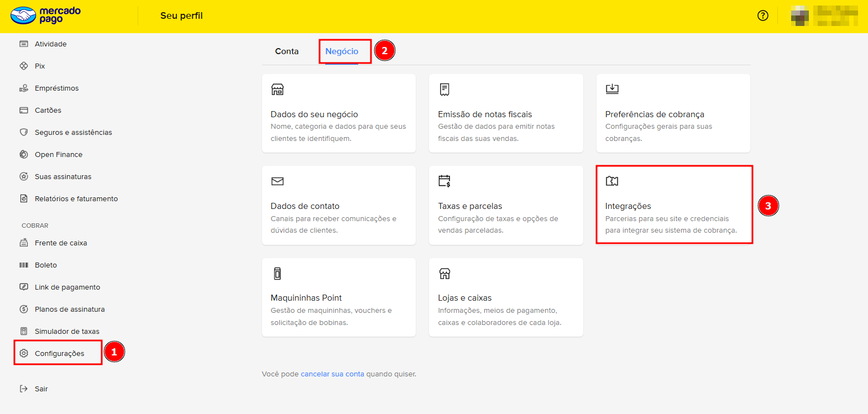Click the Sair logout icon
The height and width of the screenshot is (414, 868).
click(x=24, y=389)
